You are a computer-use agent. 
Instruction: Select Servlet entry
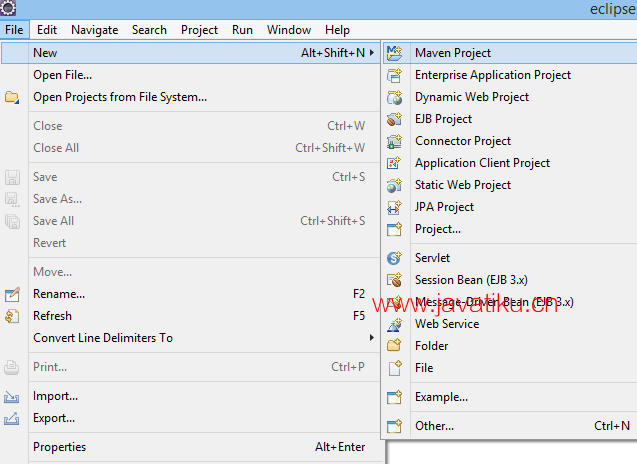[x=510, y=258]
